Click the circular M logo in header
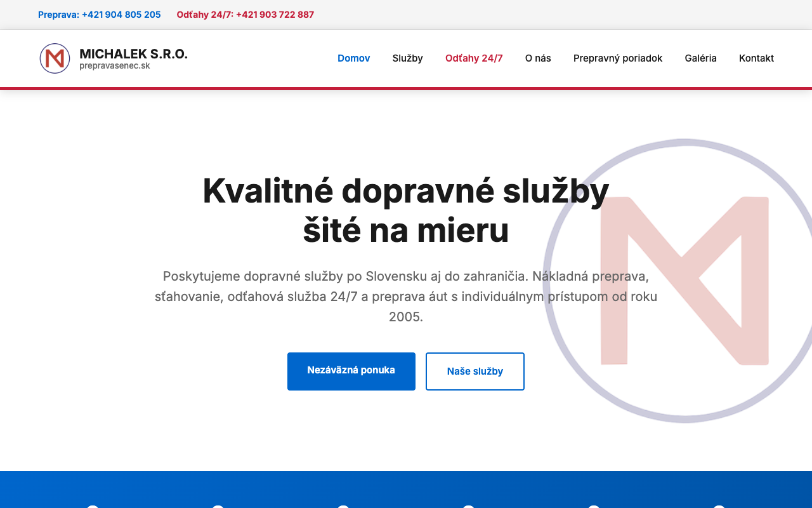Image resolution: width=812 pixels, height=508 pixels. tap(55, 58)
